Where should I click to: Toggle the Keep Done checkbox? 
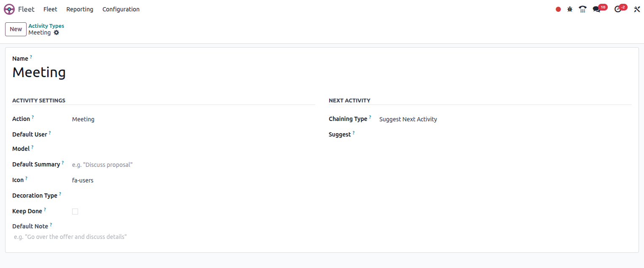pyautogui.click(x=75, y=212)
